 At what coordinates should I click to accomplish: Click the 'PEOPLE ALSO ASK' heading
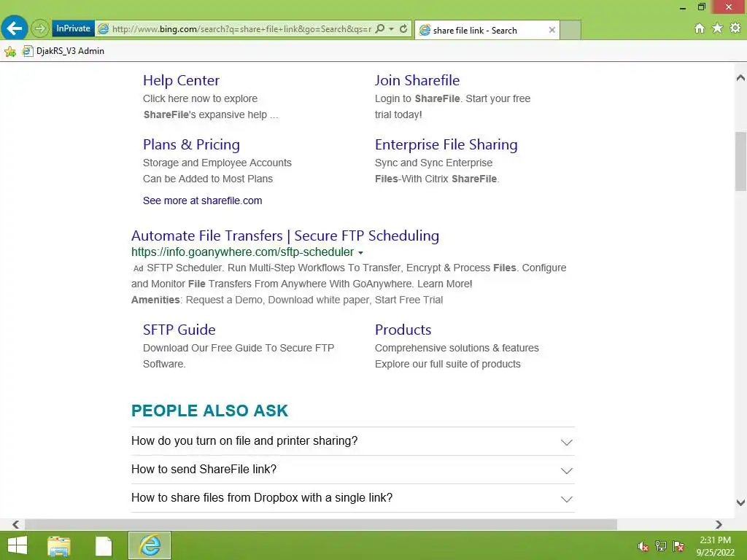click(209, 411)
